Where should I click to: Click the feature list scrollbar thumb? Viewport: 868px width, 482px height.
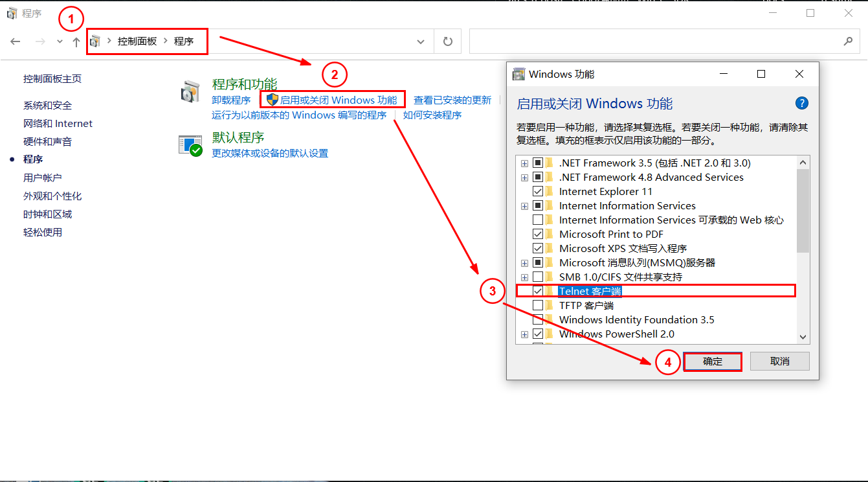coord(803,211)
